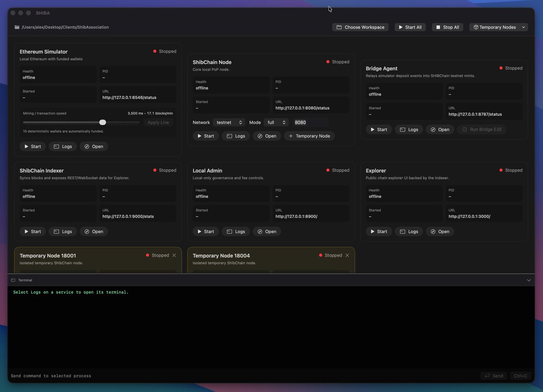Open Logs for ShibChain Indexer

coord(63,231)
